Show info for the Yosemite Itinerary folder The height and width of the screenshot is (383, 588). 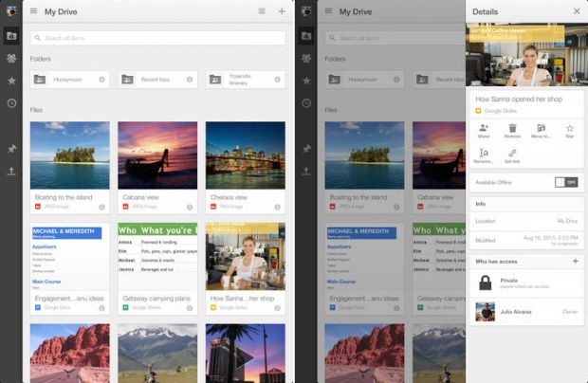277,80
